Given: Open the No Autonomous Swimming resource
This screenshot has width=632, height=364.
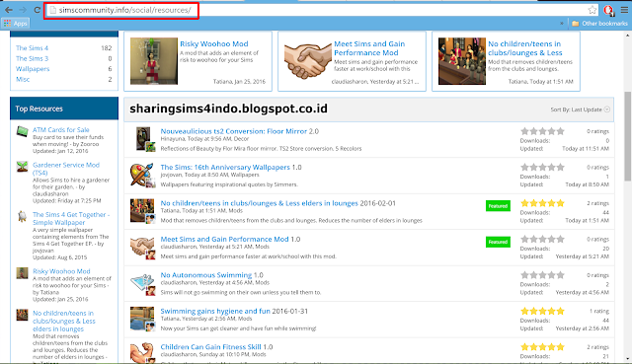Looking at the screenshot, I should [x=206, y=275].
